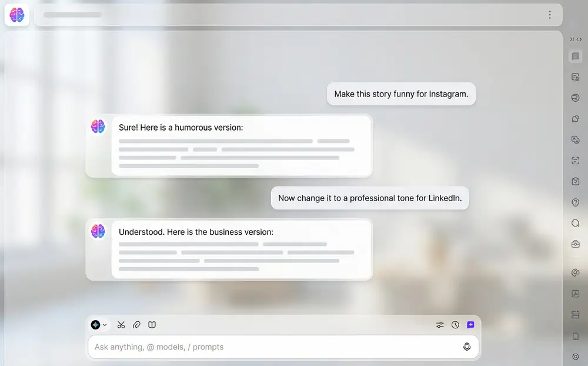Click the reply 'Understood. Here is the business version:'

coord(196,232)
